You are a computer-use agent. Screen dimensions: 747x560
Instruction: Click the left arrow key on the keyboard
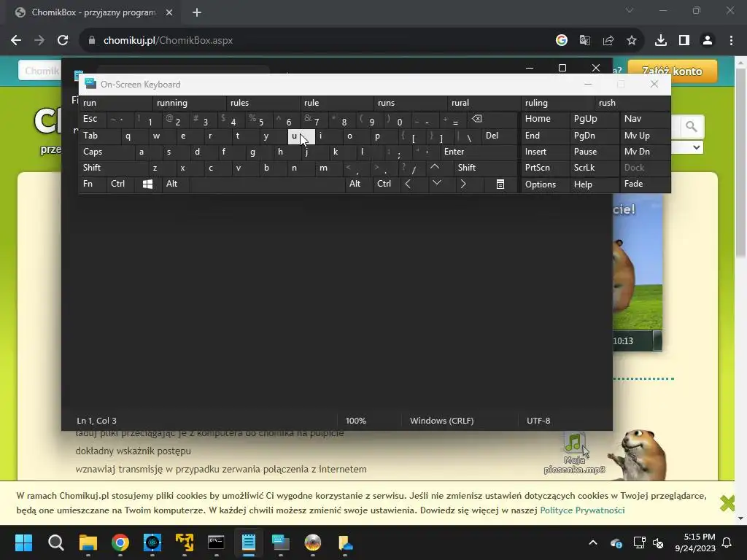(x=408, y=184)
